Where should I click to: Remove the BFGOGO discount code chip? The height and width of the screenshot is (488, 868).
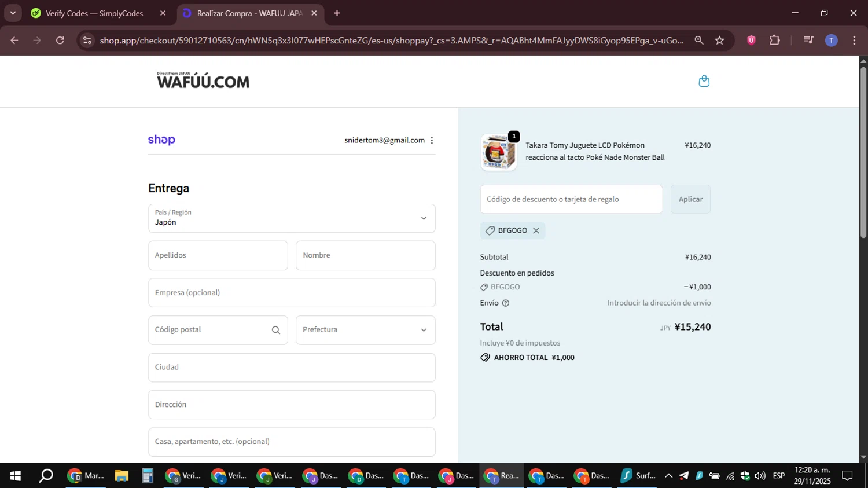pos(536,230)
